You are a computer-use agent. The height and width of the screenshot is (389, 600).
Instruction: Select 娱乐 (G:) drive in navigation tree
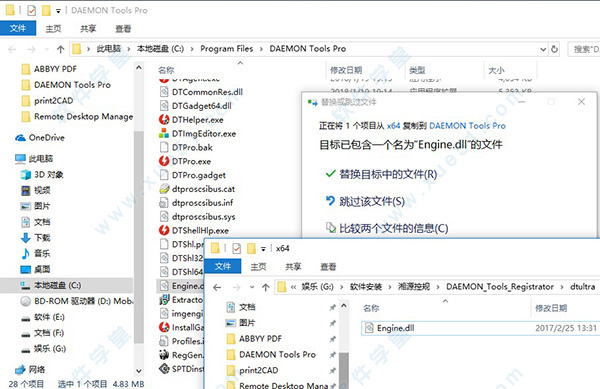50,349
